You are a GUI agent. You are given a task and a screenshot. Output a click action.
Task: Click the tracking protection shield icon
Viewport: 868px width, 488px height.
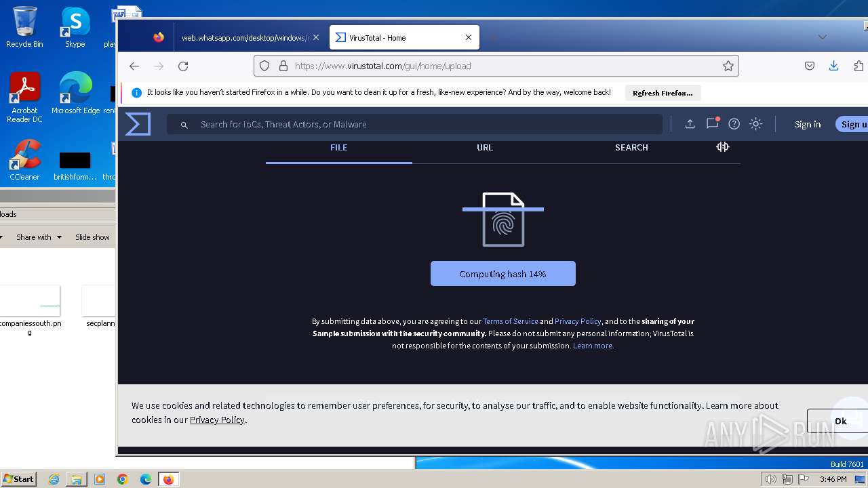[x=264, y=66]
